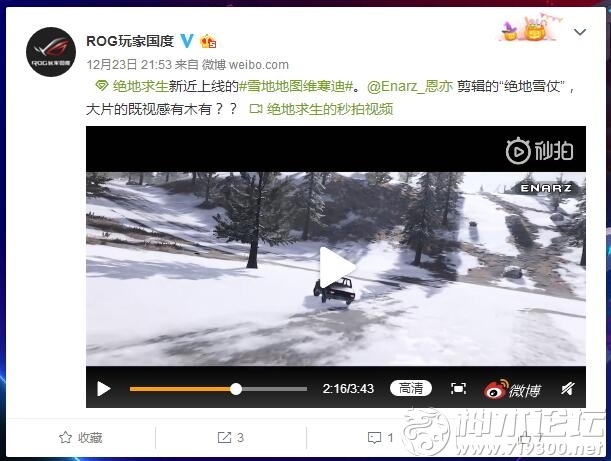This screenshot has width=611, height=461.
Task: Open the ROG玩家国度 profile avatar
Action: pos(51,52)
